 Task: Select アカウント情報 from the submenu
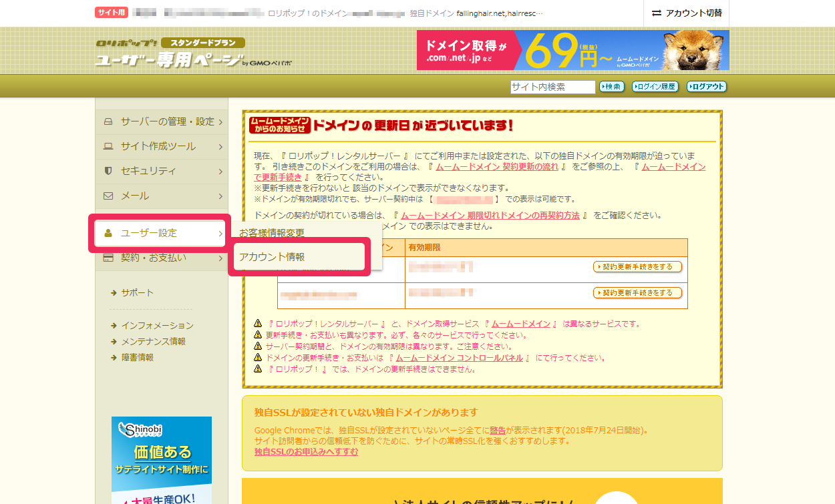[x=272, y=257]
